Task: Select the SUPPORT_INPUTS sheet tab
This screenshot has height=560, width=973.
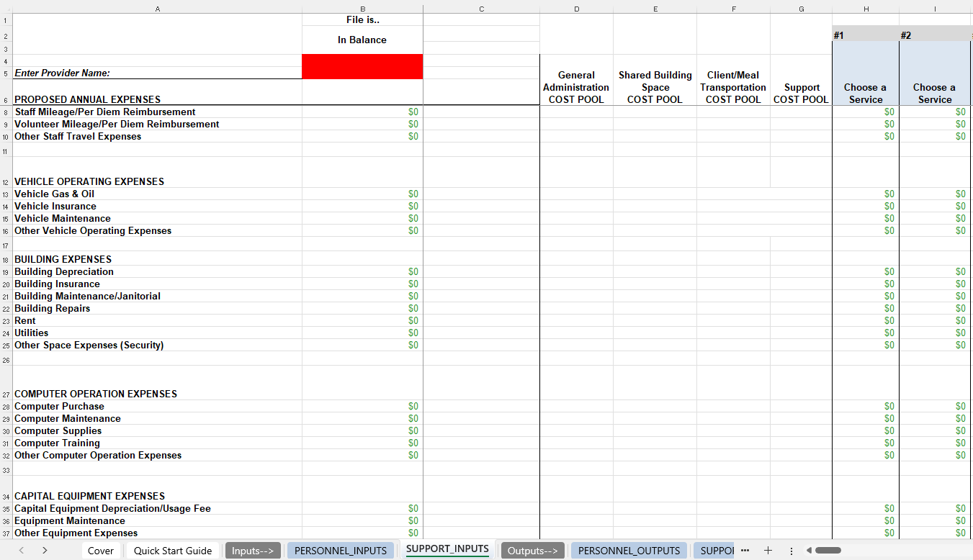Action: pyautogui.click(x=447, y=550)
